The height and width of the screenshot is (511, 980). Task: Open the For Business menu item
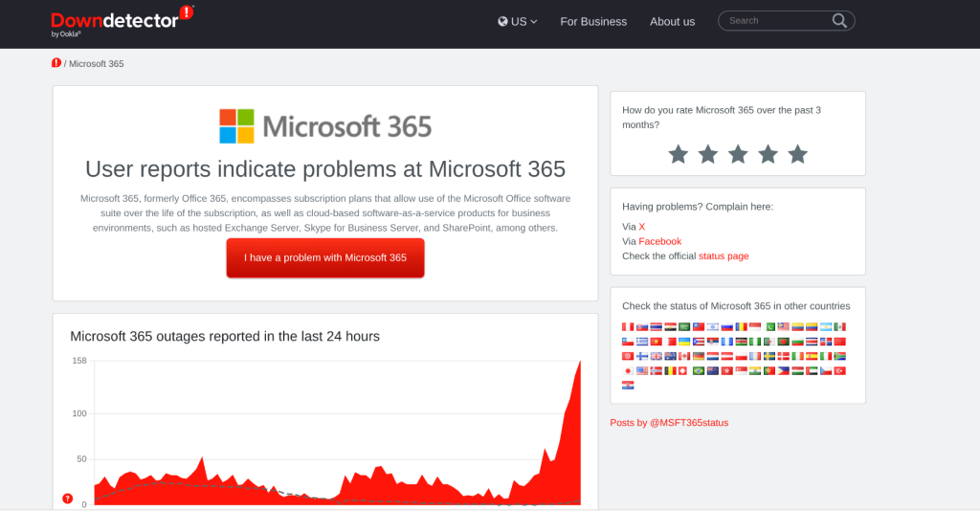tap(593, 21)
